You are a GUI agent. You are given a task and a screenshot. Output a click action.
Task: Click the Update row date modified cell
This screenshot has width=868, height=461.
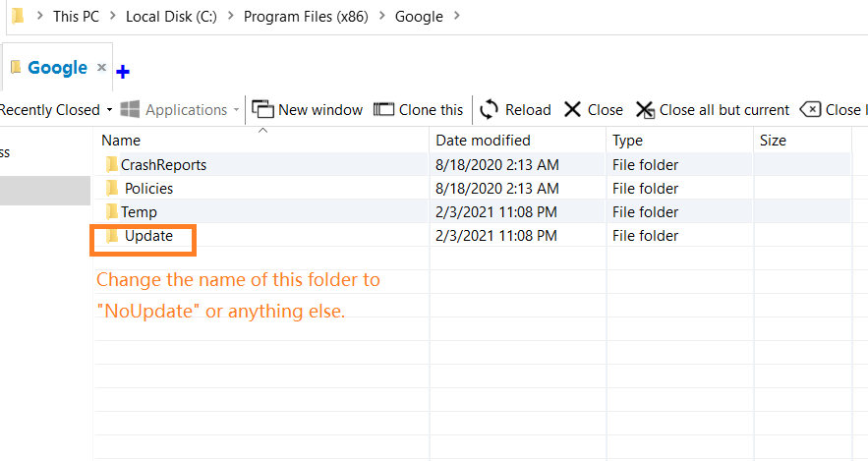point(496,236)
